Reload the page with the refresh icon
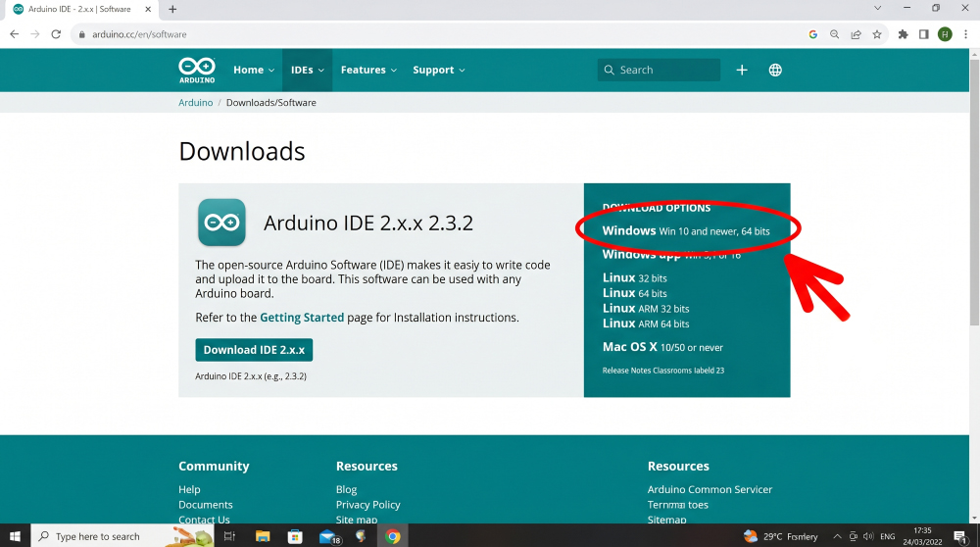This screenshot has width=980, height=547. [56, 34]
